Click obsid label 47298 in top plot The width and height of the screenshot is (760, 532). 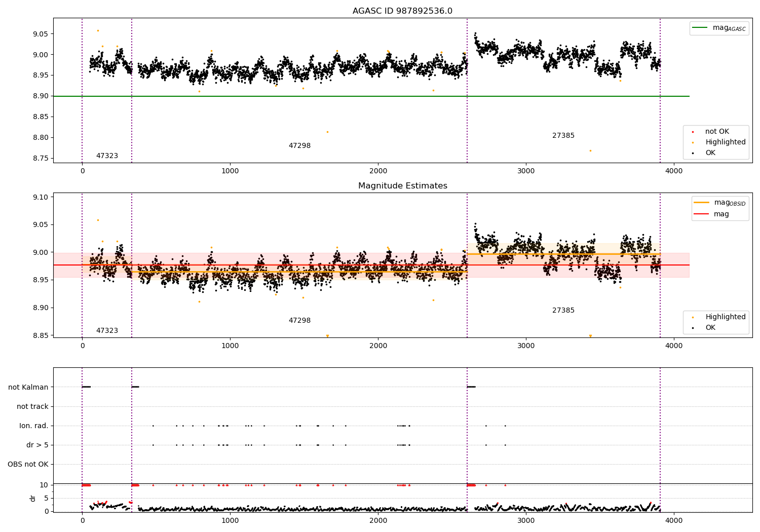(x=299, y=146)
